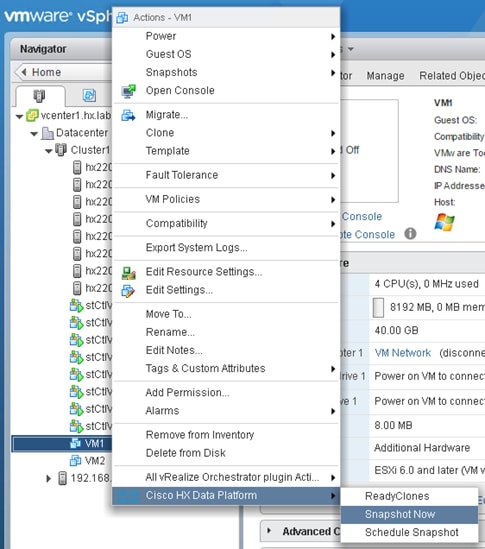Choose Delete from Disk
485x549 pixels.
pyautogui.click(x=226, y=453)
